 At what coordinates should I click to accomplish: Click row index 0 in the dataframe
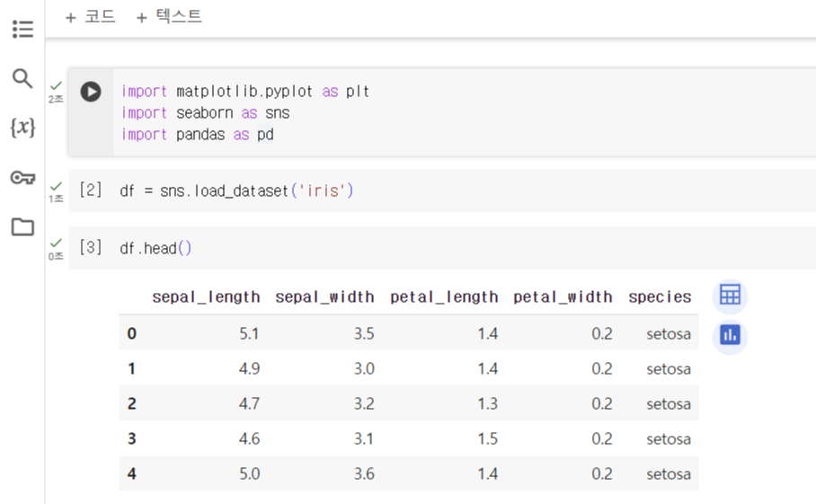(x=132, y=333)
